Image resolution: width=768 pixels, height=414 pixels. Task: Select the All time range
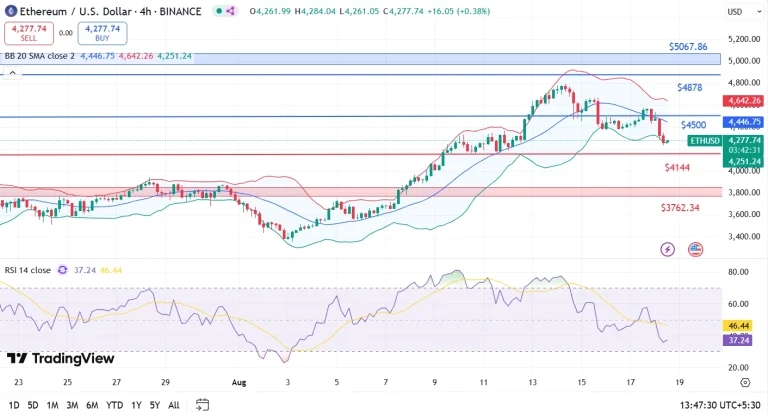(x=174, y=405)
